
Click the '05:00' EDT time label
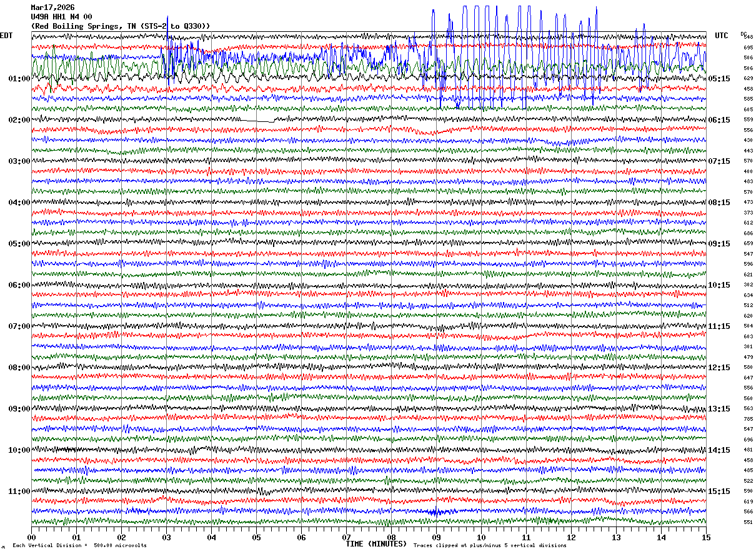pyautogui.click(x=19, y=244)
